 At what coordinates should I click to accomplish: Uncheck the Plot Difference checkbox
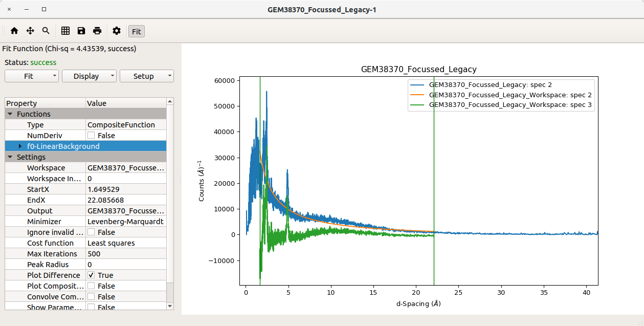point(91,275)
